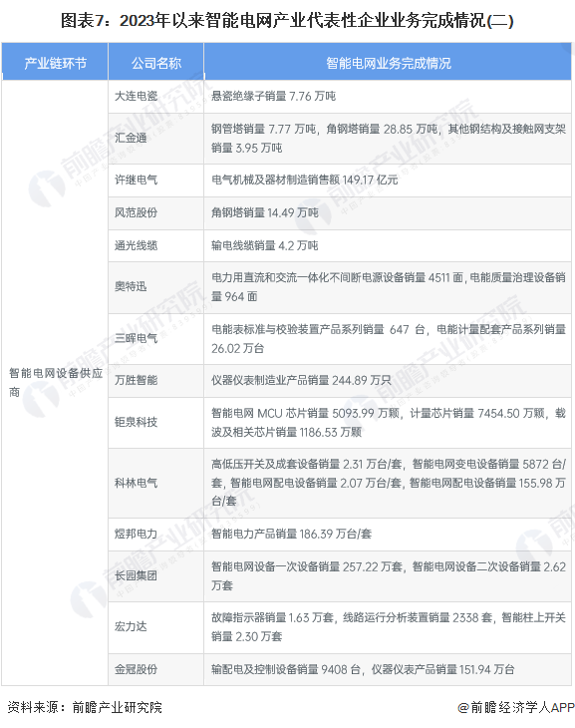Click the 智能电网业务完成情况 column header

(388, 62)
